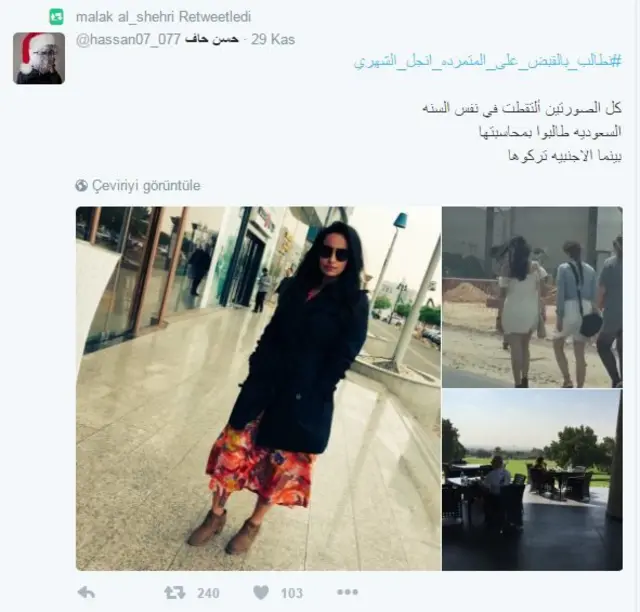Image resolution: width=640 pixels, height=612 pixels.
Task: Open the bottom-right photo of terrace tables
Action: tap(532, 480)
